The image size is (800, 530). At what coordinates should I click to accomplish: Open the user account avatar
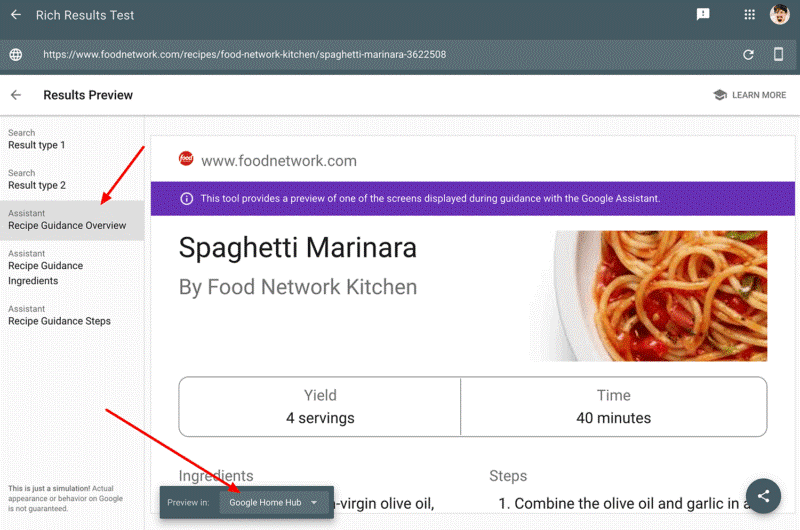780,14
